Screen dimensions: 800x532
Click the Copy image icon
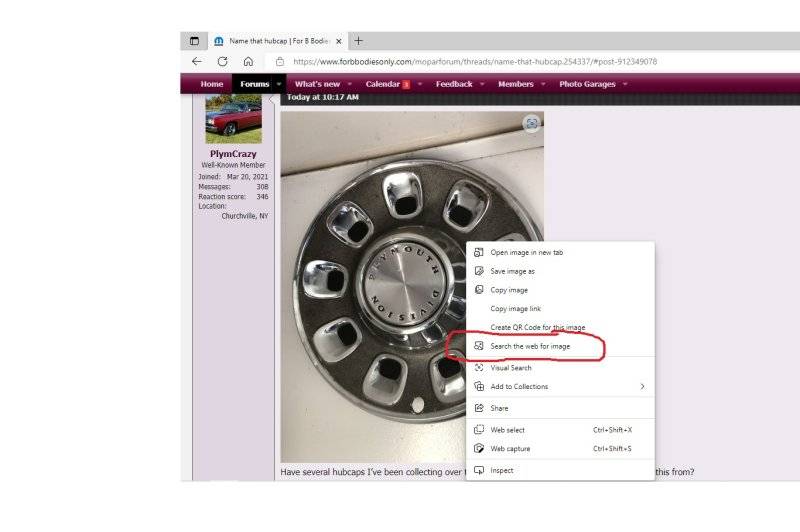click(x=479, y=290)
